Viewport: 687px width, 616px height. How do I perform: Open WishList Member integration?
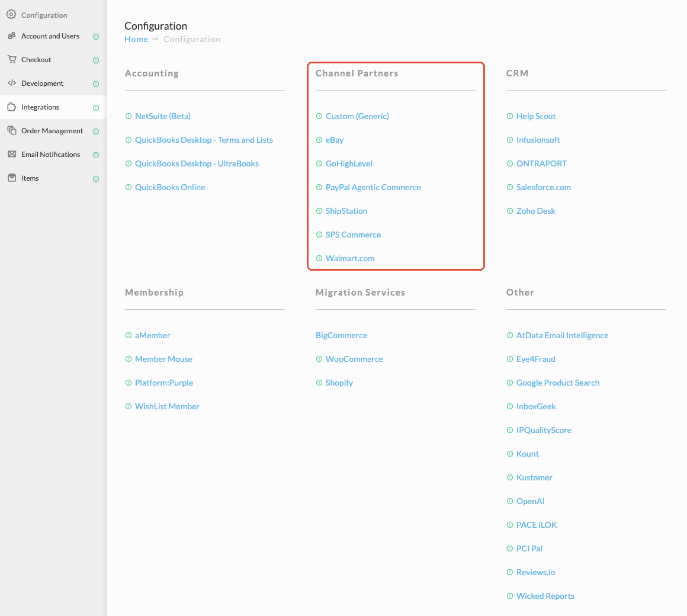pyautogui.click(x=167, y=406)
